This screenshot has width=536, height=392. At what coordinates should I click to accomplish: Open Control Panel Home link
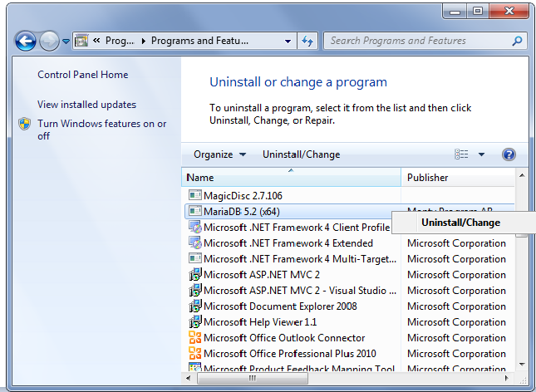tap(83, 75)
